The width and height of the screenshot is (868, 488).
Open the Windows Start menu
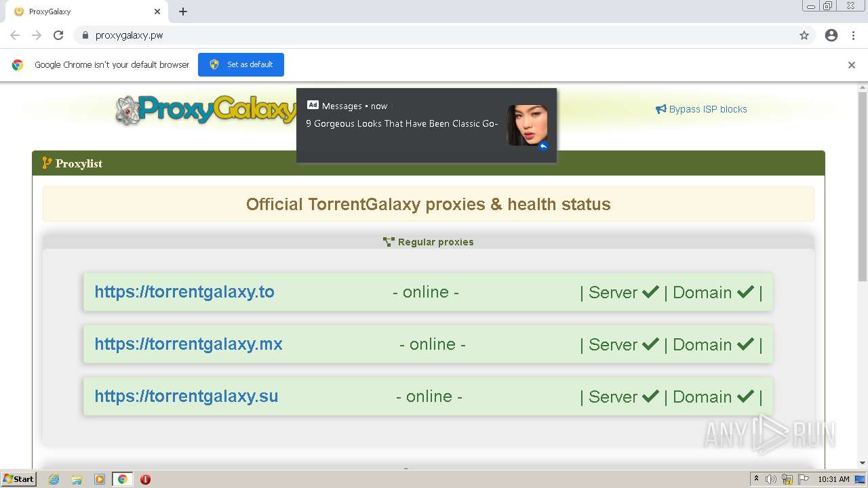19,479
